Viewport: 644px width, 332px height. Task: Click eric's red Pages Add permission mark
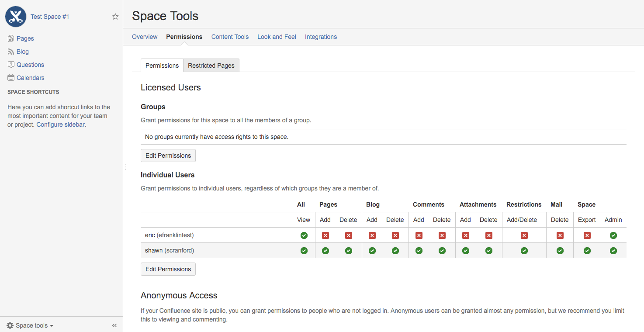click(x=325, y=235)
